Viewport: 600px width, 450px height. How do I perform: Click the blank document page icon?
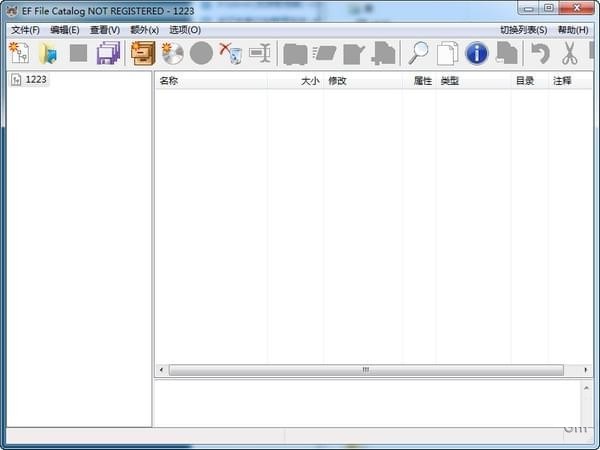(447, 53)
